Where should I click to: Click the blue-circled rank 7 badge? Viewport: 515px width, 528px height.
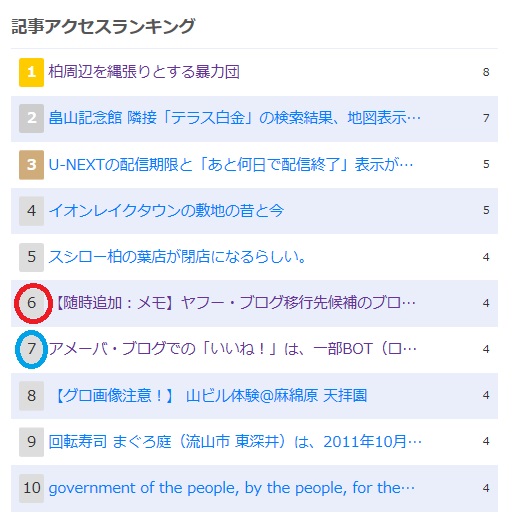[x=31, y=349]
